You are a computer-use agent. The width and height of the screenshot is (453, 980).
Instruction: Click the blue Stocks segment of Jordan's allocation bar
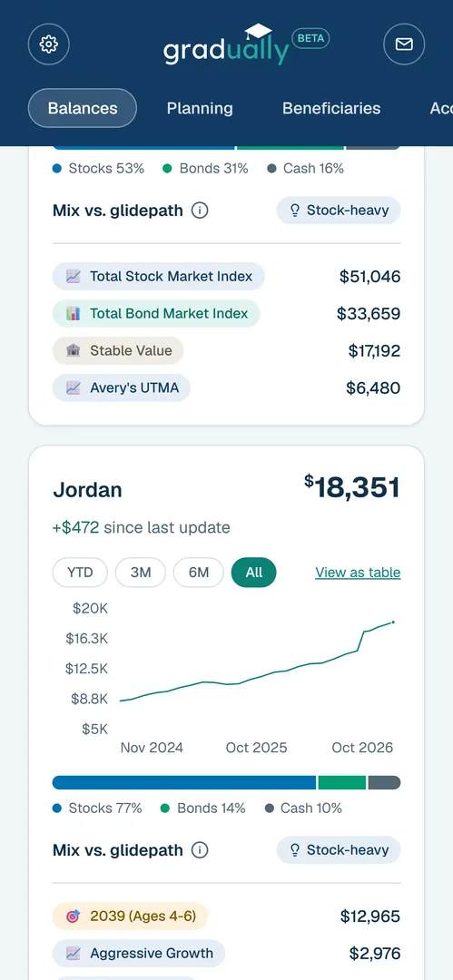point(184,782)
